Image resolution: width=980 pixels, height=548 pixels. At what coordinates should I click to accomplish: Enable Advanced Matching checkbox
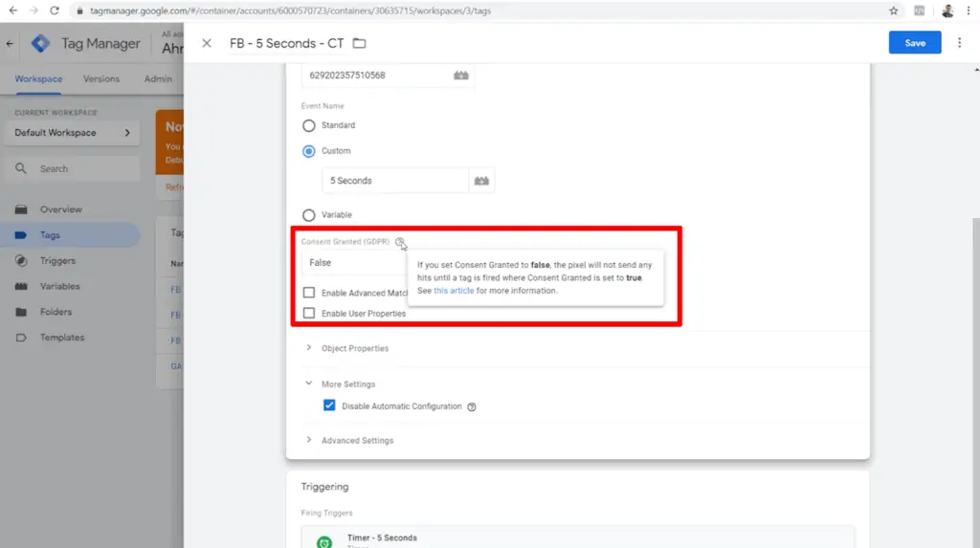(x=309, y=293)
